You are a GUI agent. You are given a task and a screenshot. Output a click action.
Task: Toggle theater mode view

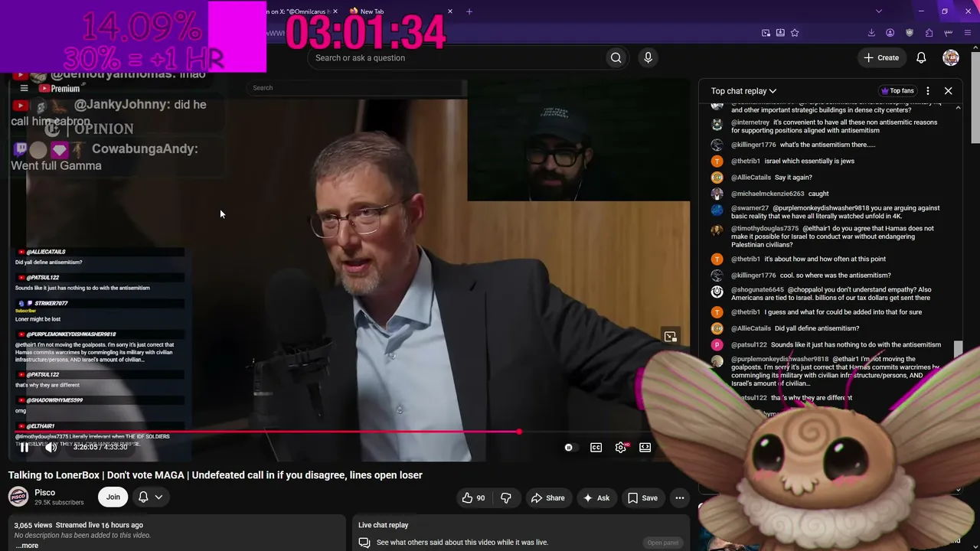pos(645,448)
